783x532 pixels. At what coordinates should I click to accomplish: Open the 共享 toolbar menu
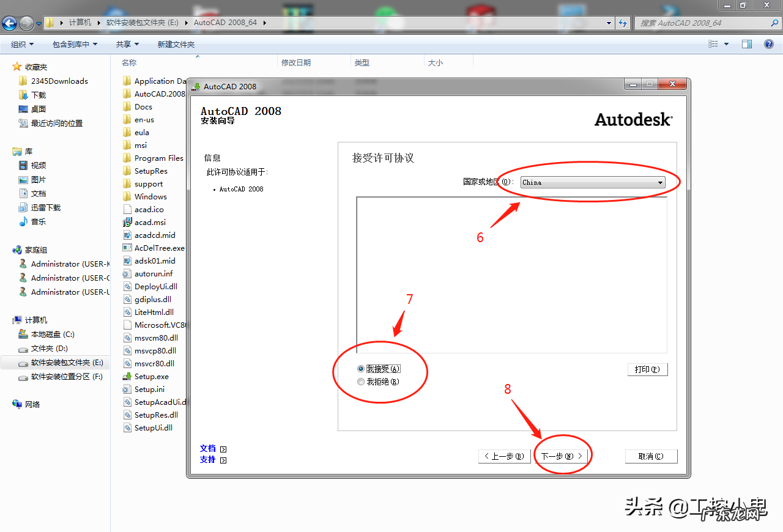coord(127,44)
